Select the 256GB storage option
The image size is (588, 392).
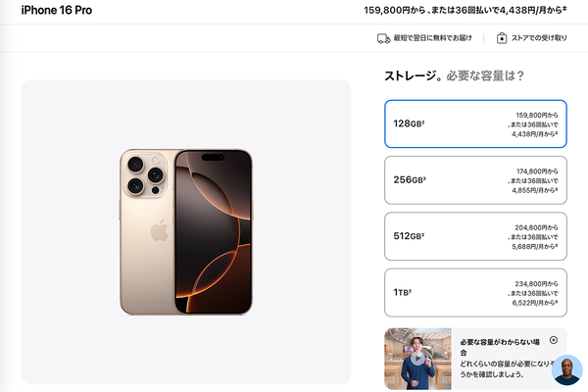(475, 180)
